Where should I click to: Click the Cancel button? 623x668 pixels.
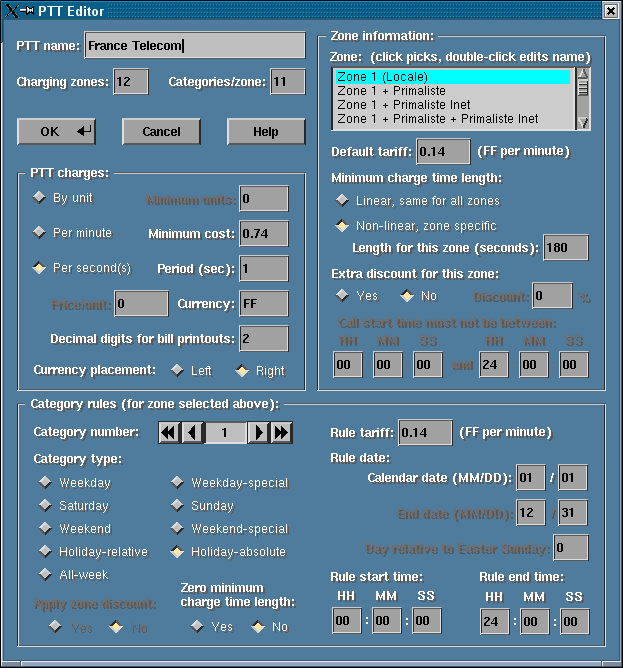point(161,131)
